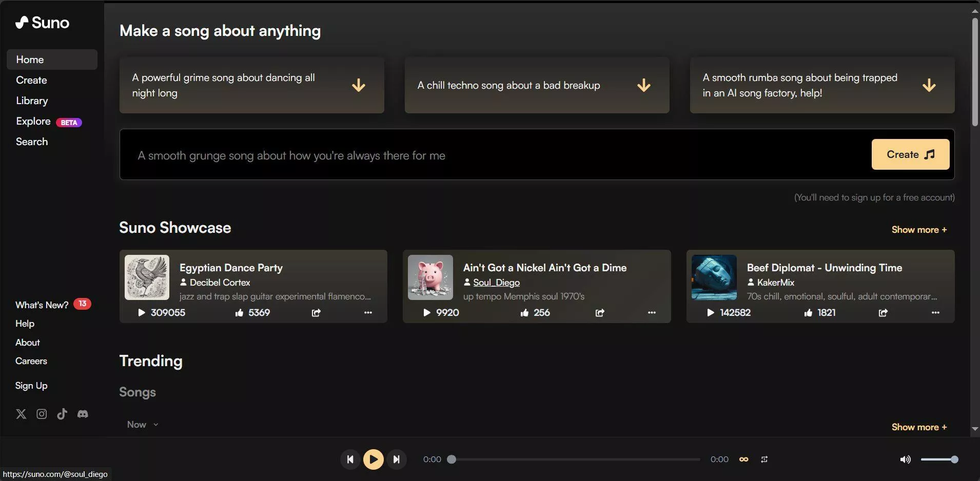Like Ain't Got a Nickel song
The height and width of the screenshot is (481, 980).
[x=524, y=313]
